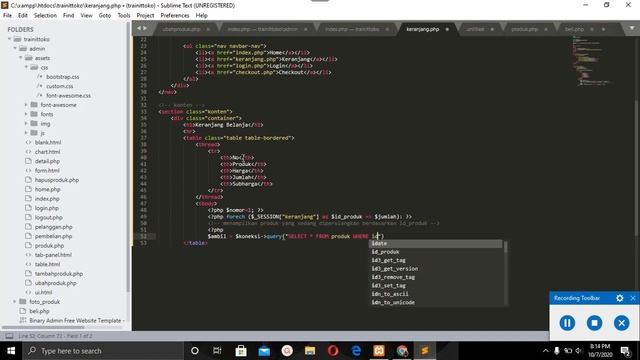Expand the foto_produk folder
This screenshot has height=360, width=640.
point(15,302)
